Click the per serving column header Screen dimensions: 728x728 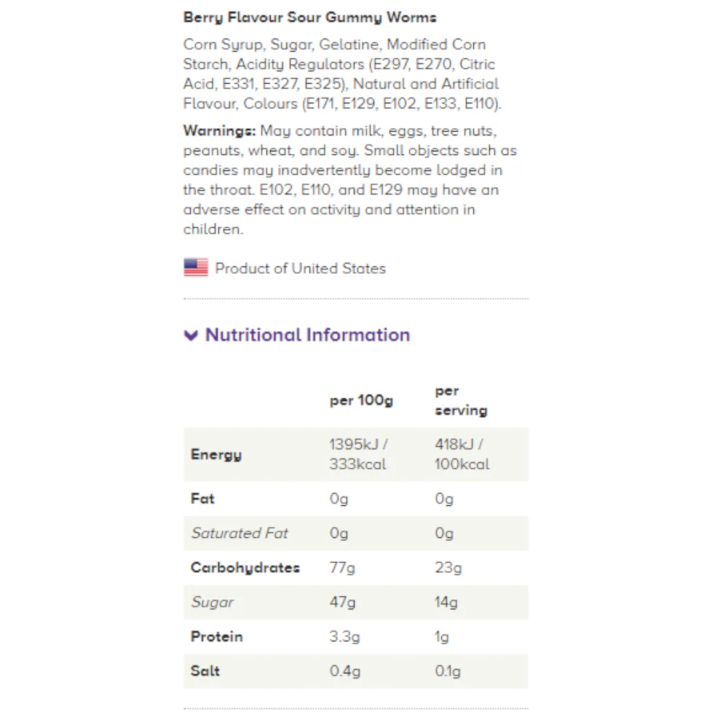pyautogui.click(x=461, y=400)
